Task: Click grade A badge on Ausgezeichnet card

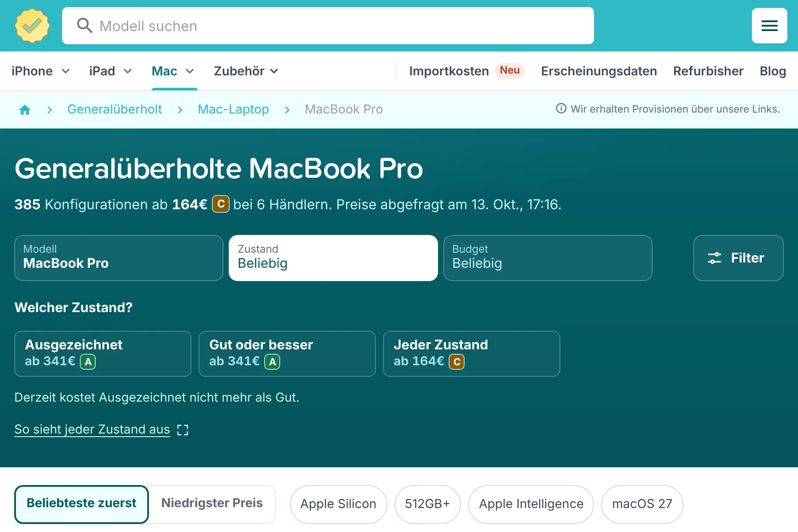Action: (x=88, y=362)
